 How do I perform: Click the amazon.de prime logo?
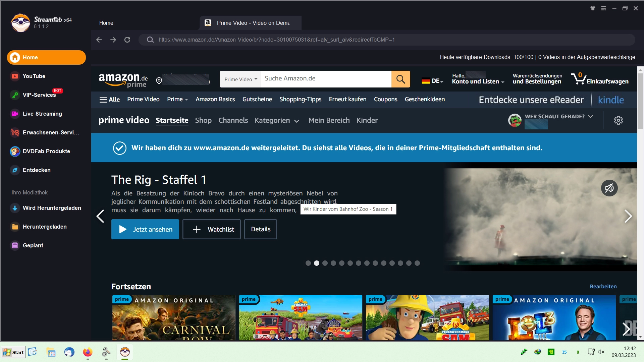123,80
